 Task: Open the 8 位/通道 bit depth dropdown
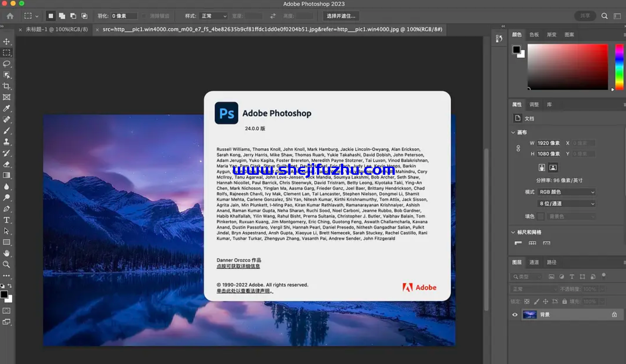click(x=567, y=204)
